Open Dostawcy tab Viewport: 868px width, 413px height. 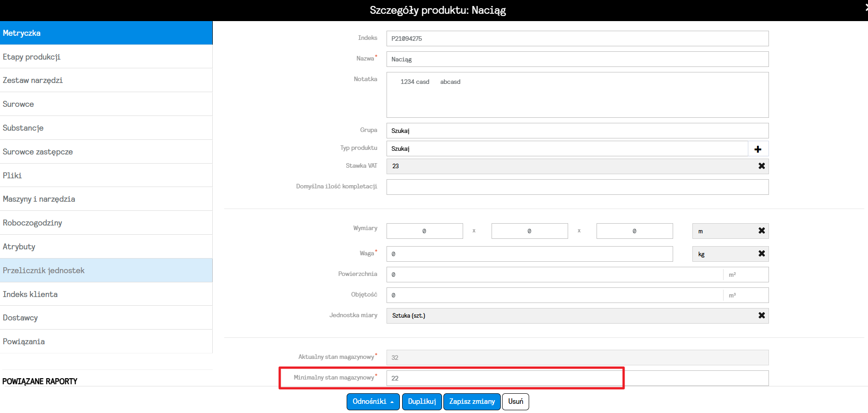click(106, 318)
